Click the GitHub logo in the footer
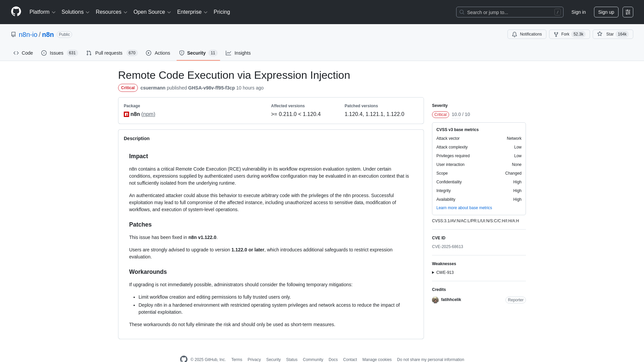Screen dimensions: 644x362 pyautogui.click(x=183, y=359)
